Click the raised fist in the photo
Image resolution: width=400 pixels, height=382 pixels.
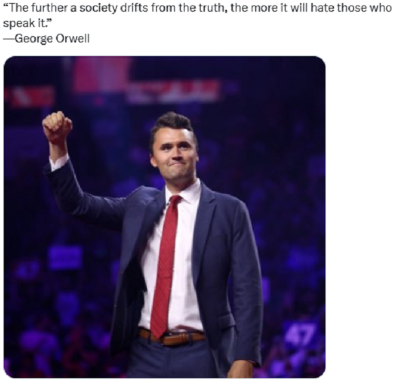57,127
